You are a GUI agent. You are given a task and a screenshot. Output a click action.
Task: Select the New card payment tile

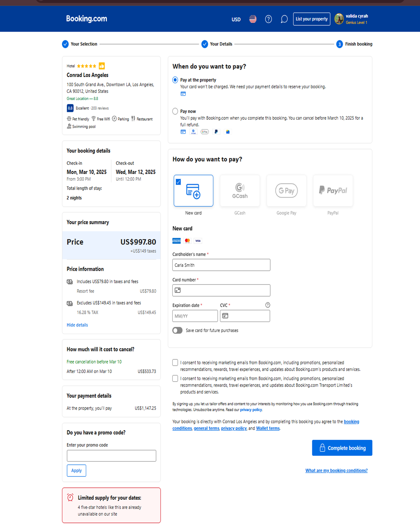(x=193, y=191)
